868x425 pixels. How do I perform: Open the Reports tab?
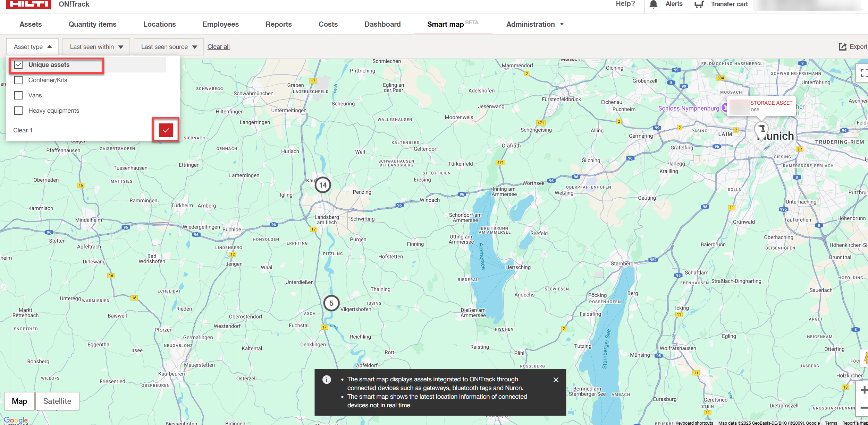pos(279,24)
